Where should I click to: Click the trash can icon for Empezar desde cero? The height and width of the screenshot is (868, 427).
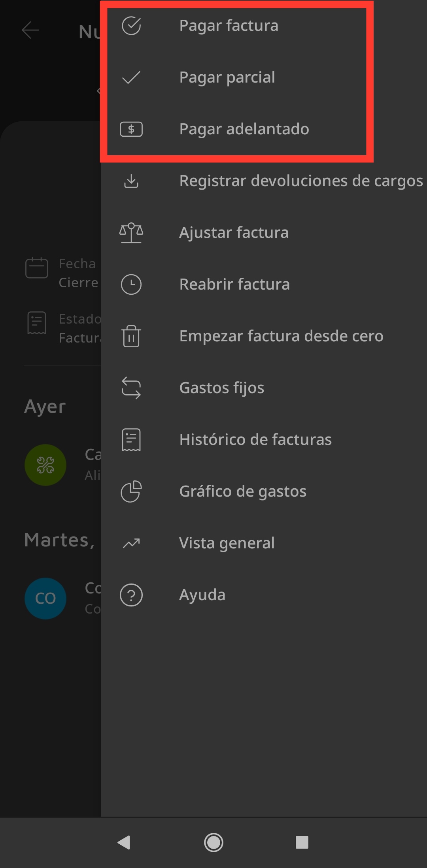click(131, 336)
